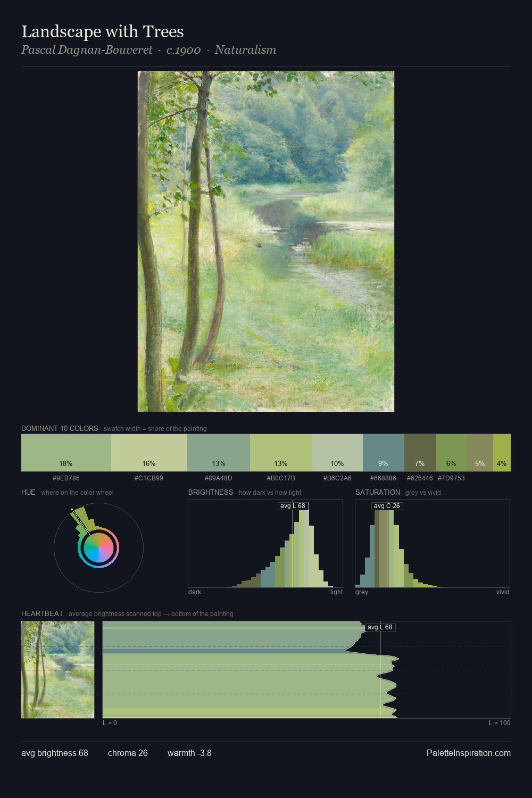Select the #9EB786 color swatch (18%)
The image size is (532, 798).
pyautogui.click(x=66, y=453)
